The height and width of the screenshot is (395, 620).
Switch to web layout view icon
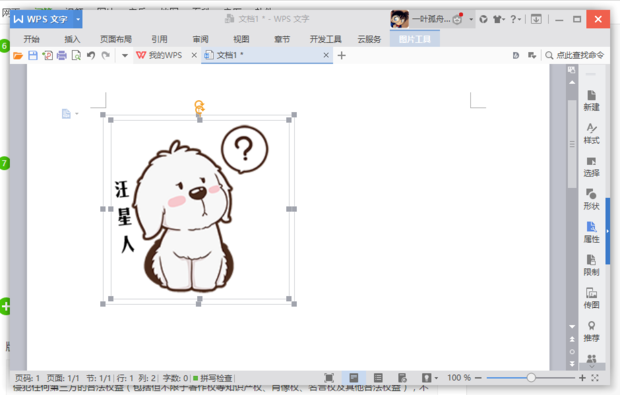coord(402,378)
